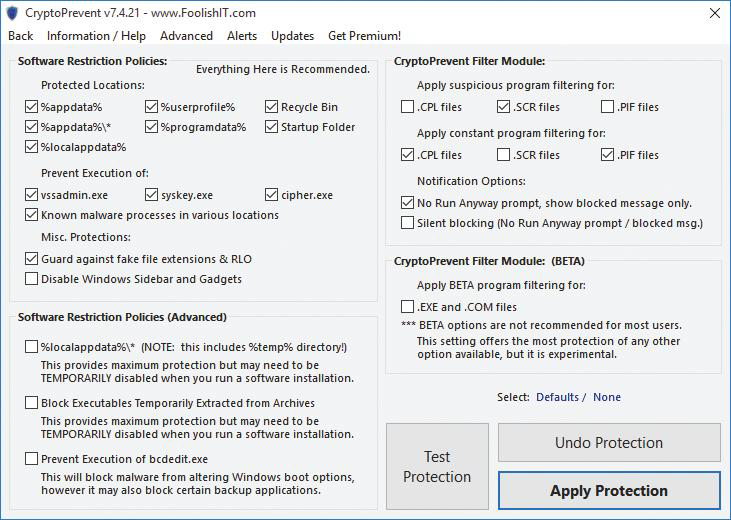Image resolution: width=731 pixels, height=520 pixels.
Task: Click the Test Protection button
Action: point(437,467)
